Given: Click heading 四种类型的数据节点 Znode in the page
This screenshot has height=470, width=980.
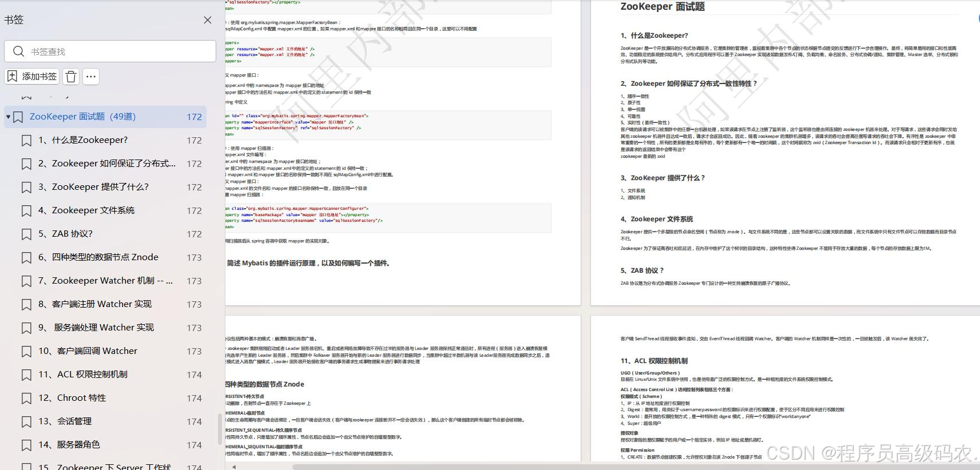Looking at the screenshot, I should 265,384.
